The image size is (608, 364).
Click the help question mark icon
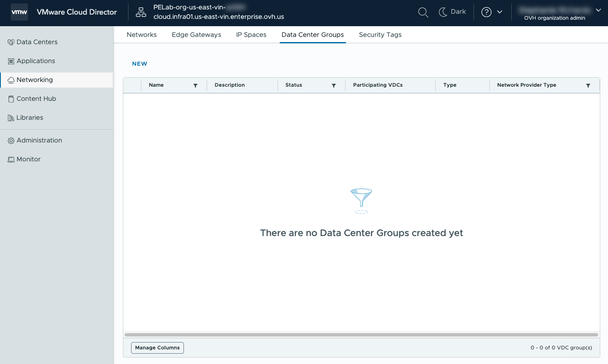(x=486, y=12)
